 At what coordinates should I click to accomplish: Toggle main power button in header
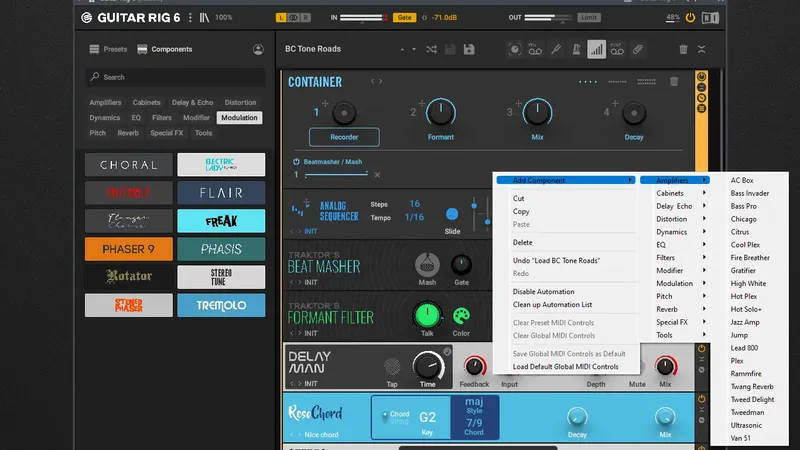[x=690, y=18]
